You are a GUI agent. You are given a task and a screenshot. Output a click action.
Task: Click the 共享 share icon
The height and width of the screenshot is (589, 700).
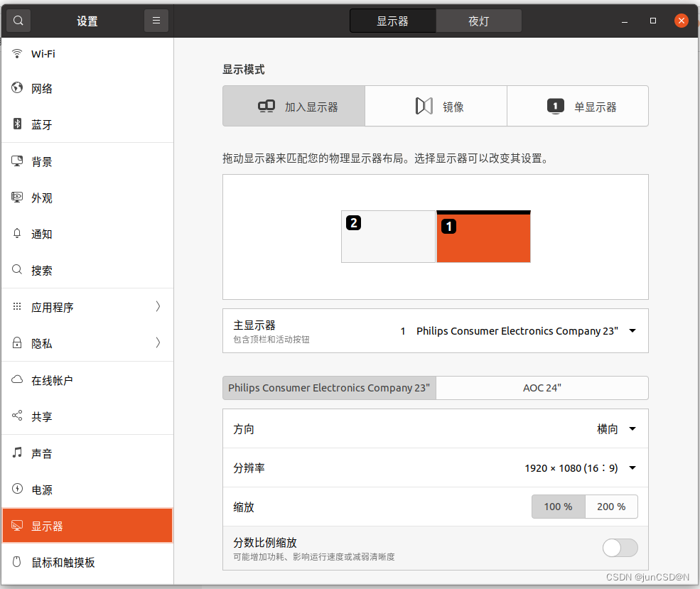tap(17, 416)
